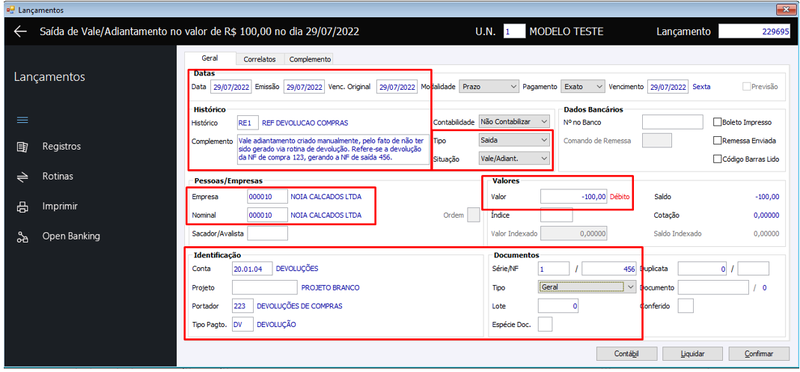Click the Confirmar button

tap(759, 354)
